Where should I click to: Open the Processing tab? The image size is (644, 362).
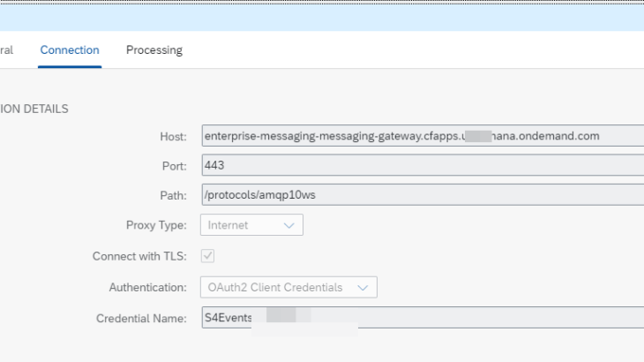154,50
